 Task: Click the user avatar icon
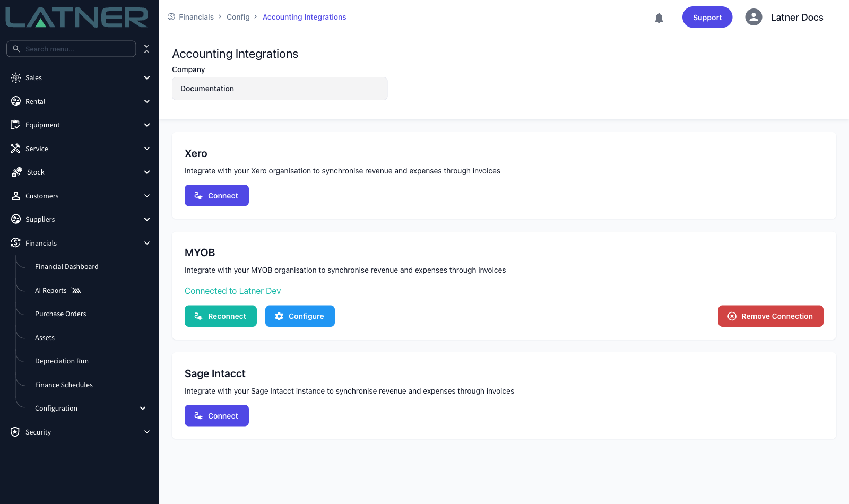coord(753,17)
